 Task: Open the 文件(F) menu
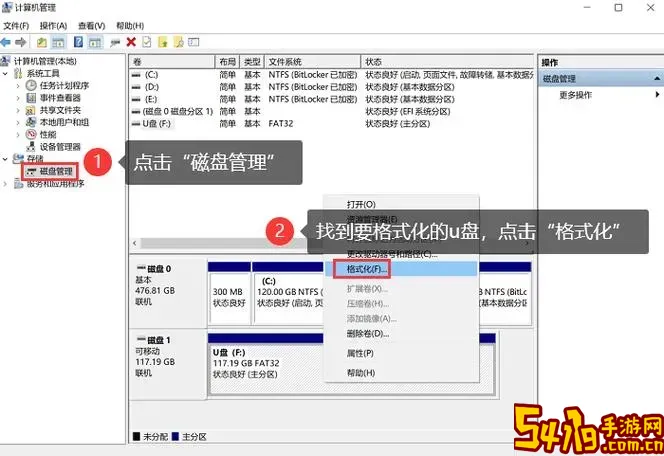point(16,26)
